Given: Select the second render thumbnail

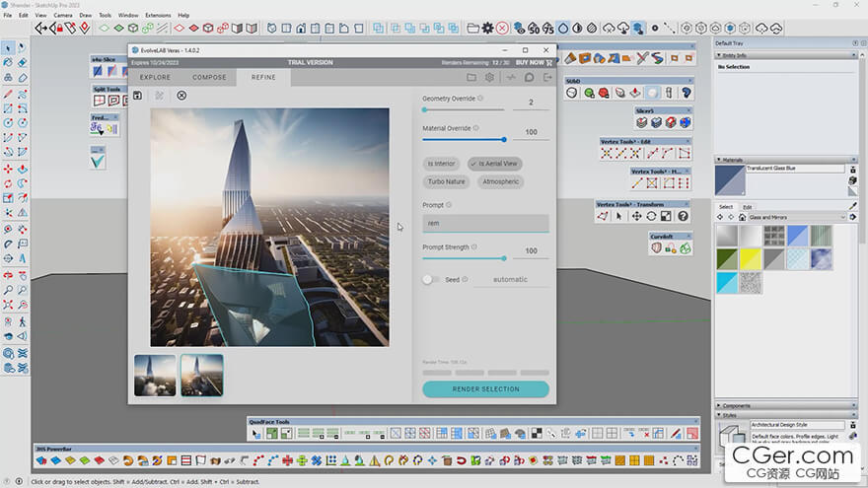Looking at the screenshot, I should 202,376.
